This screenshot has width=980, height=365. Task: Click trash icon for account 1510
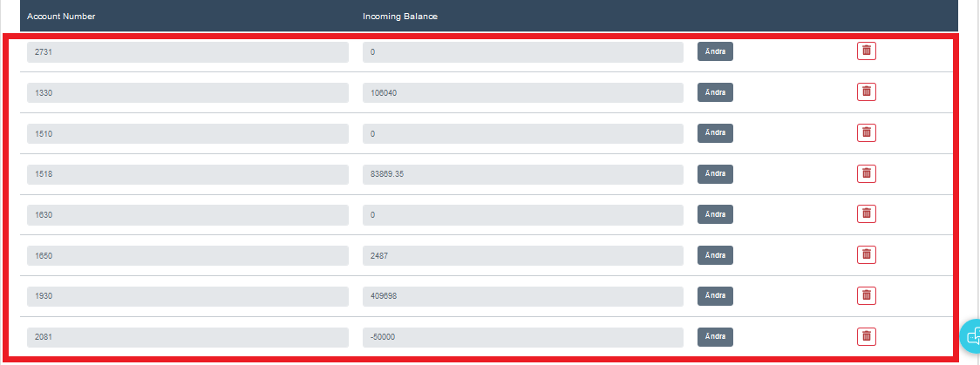[866, 132]
